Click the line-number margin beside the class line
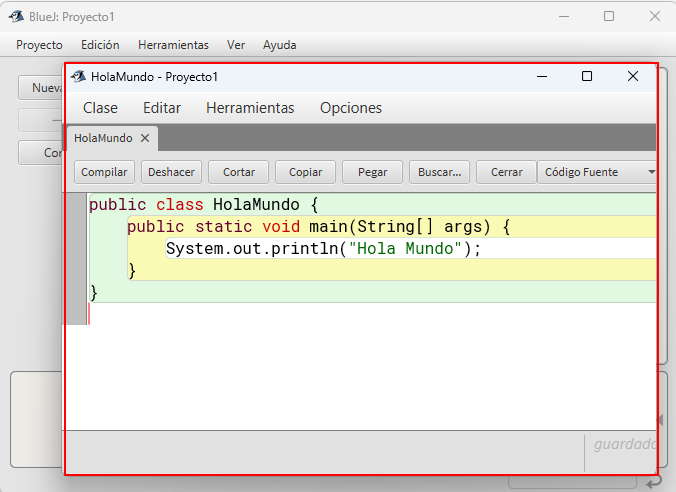The width and height of the screenshot is (676, 492). coord(77,204)
